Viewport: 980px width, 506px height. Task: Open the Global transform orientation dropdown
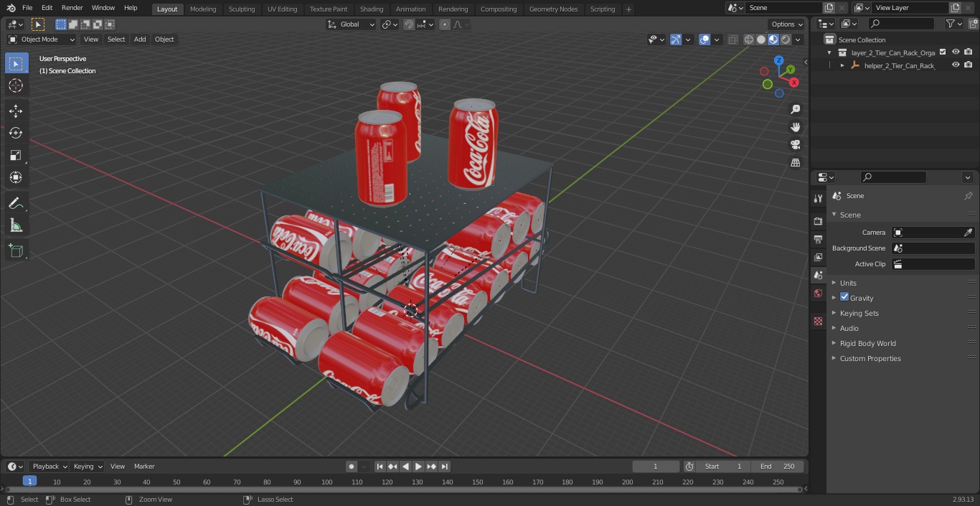[x=352, y=24]
